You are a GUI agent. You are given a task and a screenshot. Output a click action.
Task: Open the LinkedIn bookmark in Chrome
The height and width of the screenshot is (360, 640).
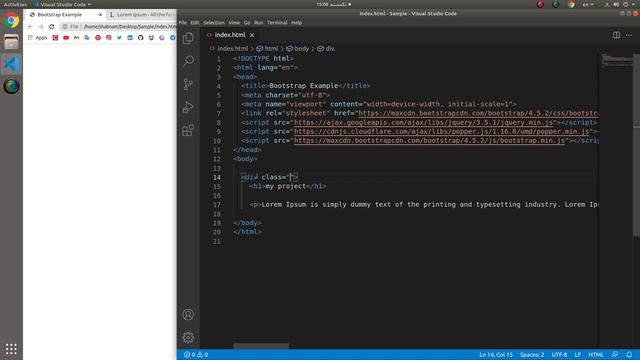(130, 38)
